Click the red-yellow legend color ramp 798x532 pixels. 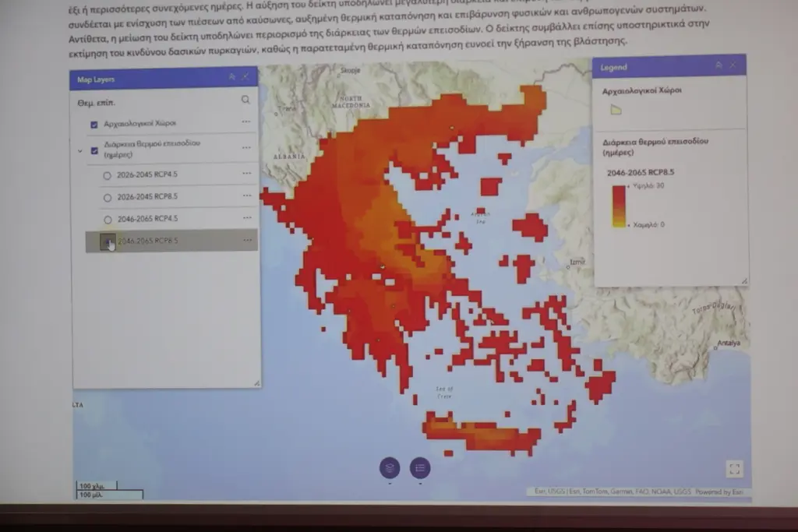point(619,206)
